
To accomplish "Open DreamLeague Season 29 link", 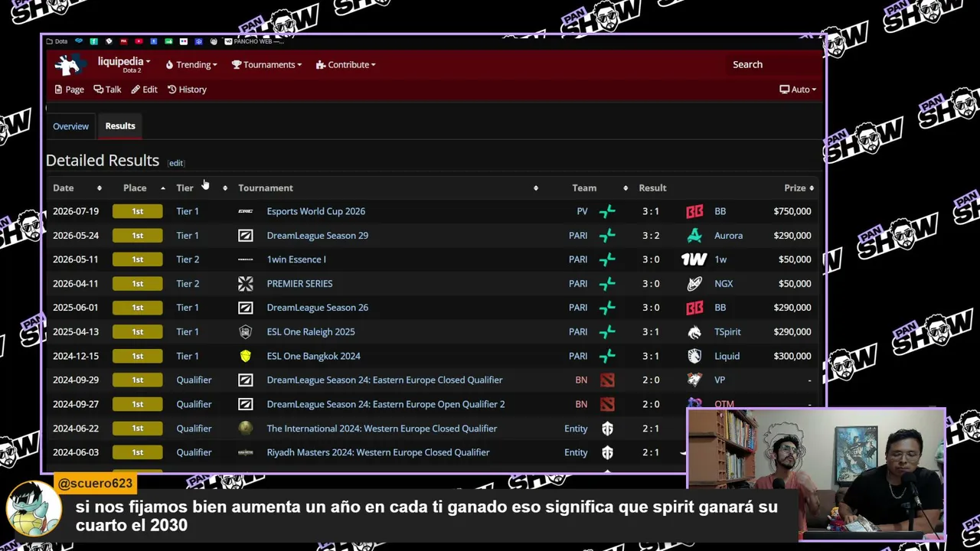I will [317, 236].
